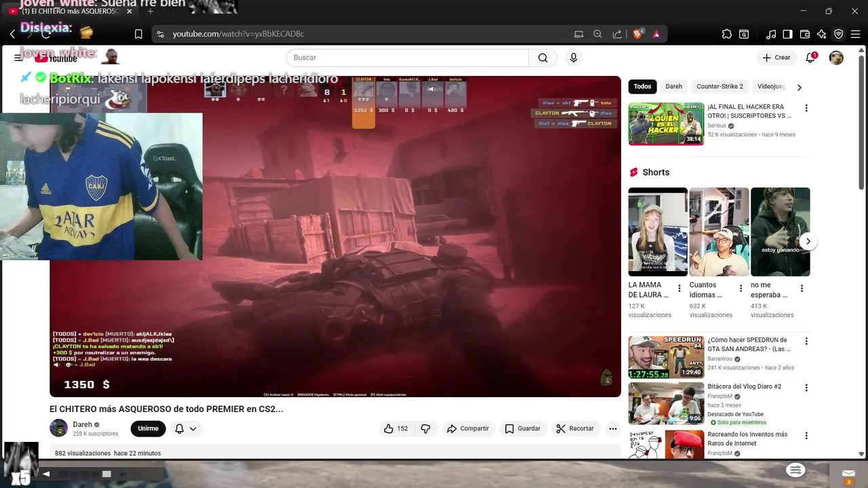Bookmark this page with the bookmark icon
Viewport: 868px width, 488px height.
138,34
